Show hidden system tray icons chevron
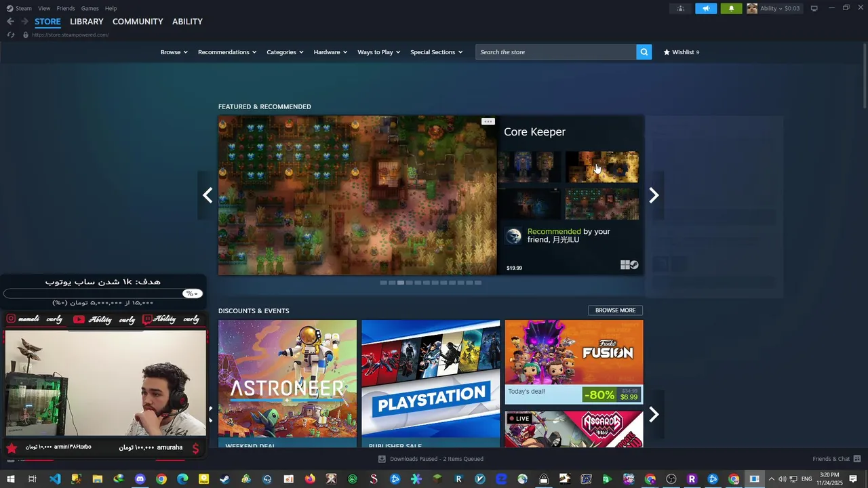Screen dimensions: 868x488 (771, 479)
